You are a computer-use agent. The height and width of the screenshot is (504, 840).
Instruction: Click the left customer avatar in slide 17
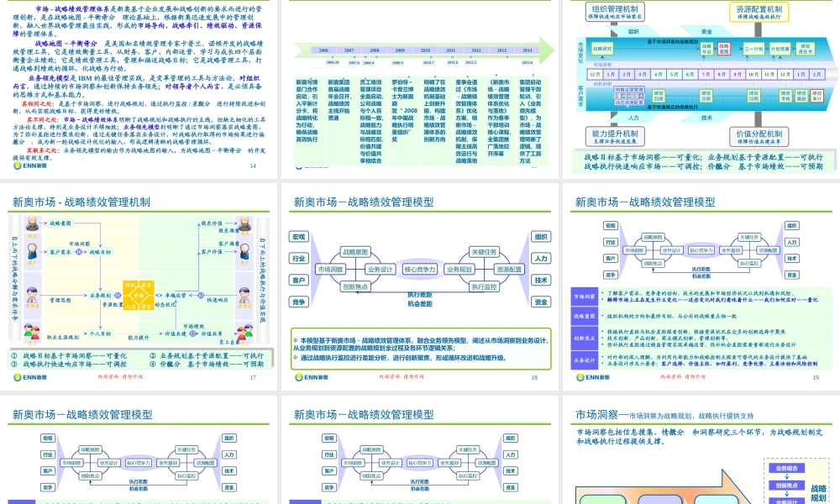tap(32, 250)
